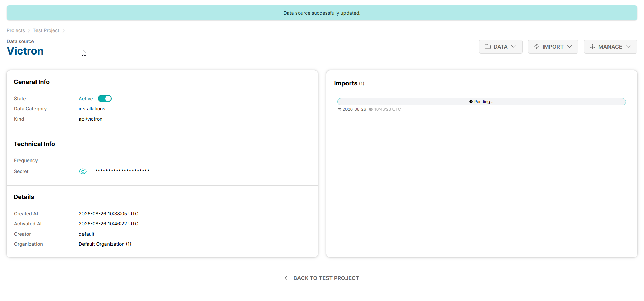The image size is (644, 301).
Task: Click the 'Data source successfully updated.' banner
Action: (x=322, y=13)
